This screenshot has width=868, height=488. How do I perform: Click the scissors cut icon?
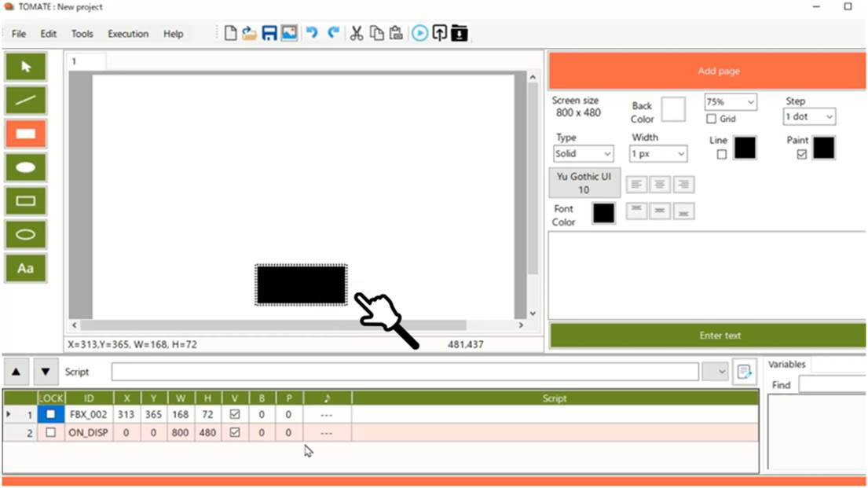(x=356, y=33)
